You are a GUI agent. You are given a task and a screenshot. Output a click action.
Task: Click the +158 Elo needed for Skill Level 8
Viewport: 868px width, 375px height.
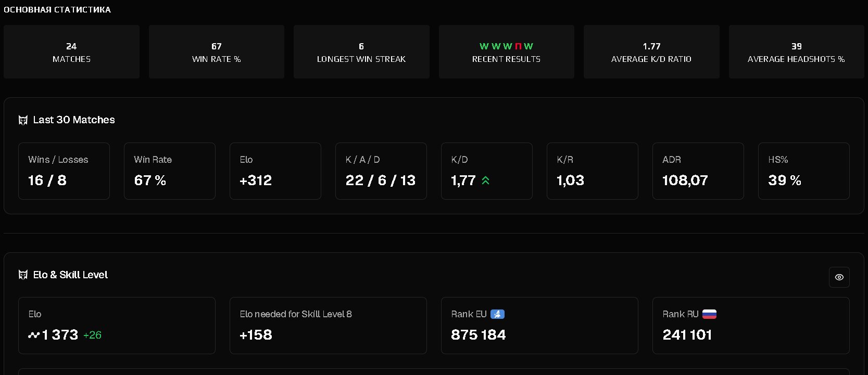[256, 335]
